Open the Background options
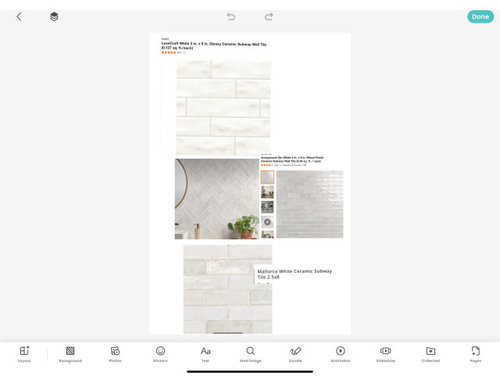 pos(70,354)
